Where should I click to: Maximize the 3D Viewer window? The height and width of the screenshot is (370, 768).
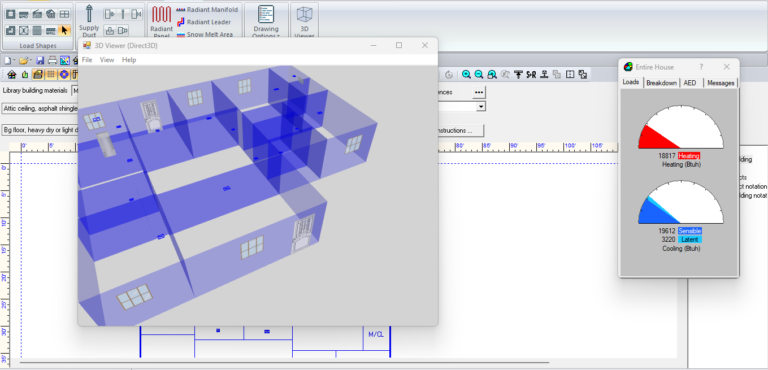tap(399, 45)
